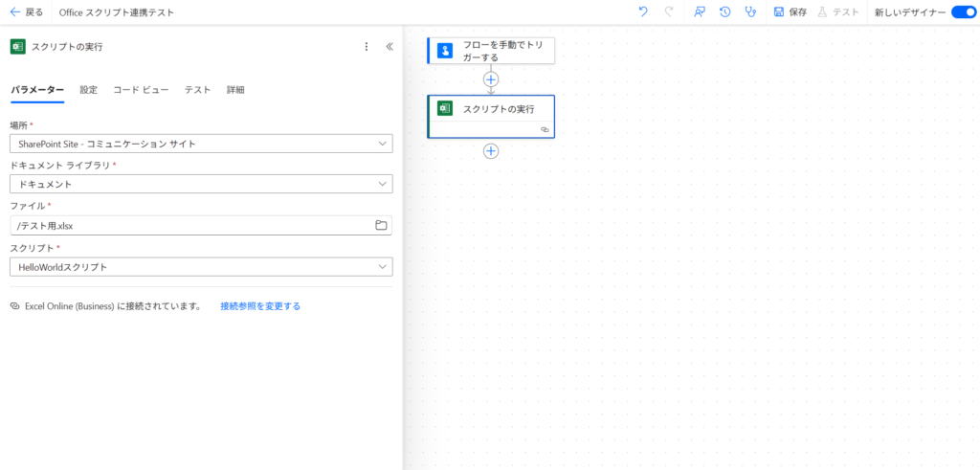Click the Excel Online (Business) に接続されています text
The height and width of the screenshot is (470, 980).
(x=113, y=306)
